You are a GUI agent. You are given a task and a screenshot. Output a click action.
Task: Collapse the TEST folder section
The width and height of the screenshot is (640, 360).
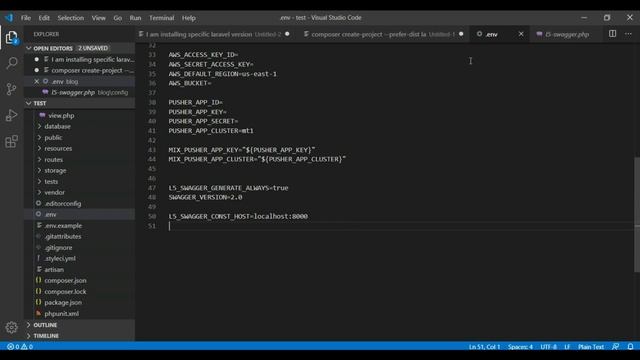pos(80,103)
